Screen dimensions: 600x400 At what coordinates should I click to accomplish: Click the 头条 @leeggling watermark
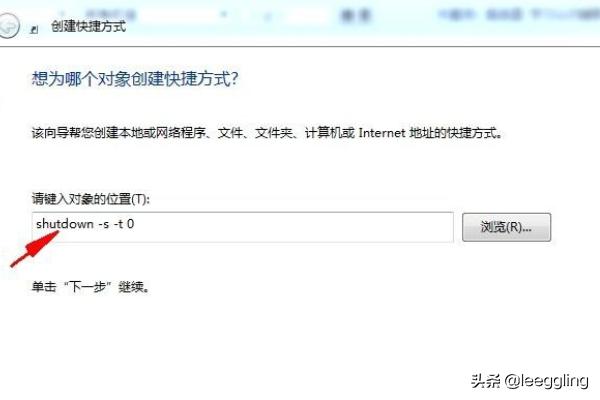coord(530,381)
